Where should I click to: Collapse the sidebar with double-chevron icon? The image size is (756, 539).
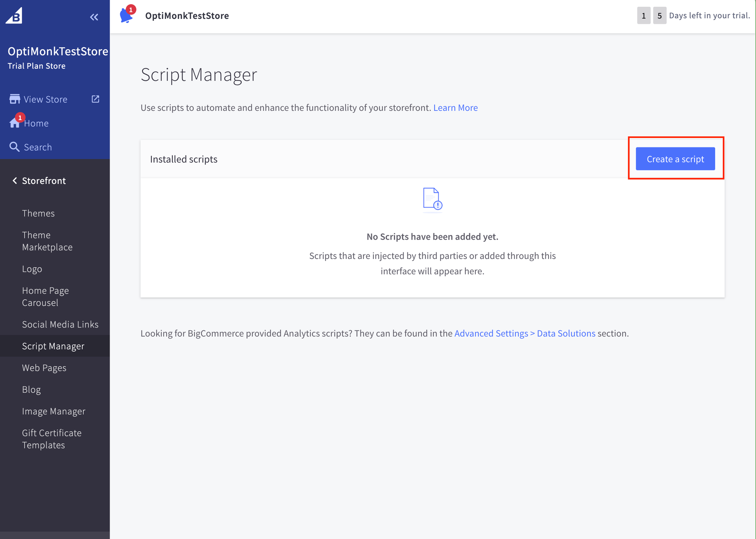(94, 17)
